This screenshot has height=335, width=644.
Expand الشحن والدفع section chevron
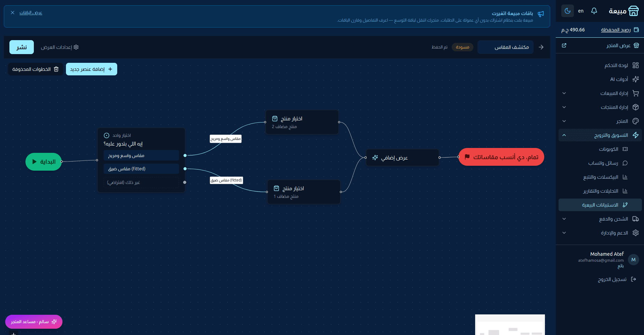pos(564,219)
